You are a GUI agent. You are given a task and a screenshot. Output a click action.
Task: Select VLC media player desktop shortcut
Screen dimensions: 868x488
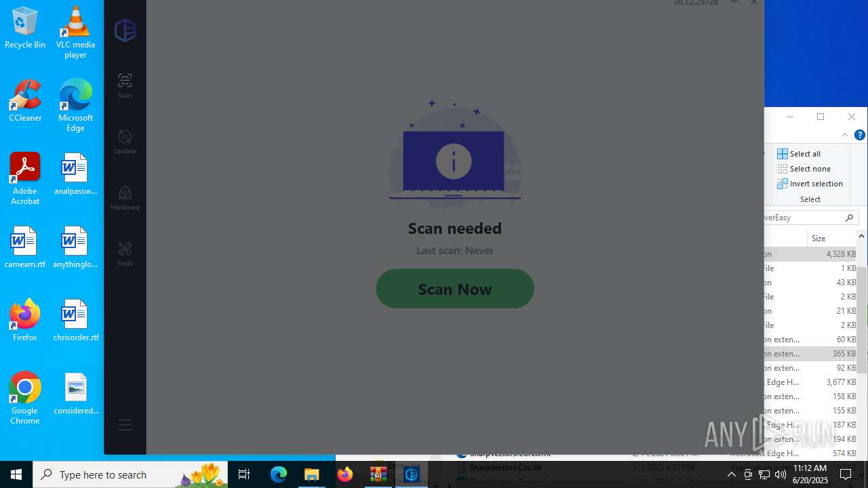click(x=75, y=33)
